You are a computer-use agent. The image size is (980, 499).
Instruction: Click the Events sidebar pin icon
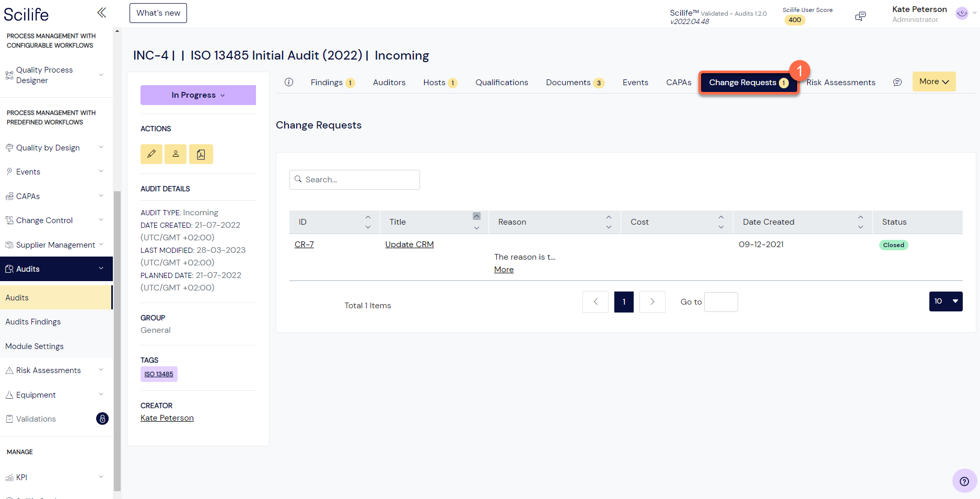tap(9, 172)
